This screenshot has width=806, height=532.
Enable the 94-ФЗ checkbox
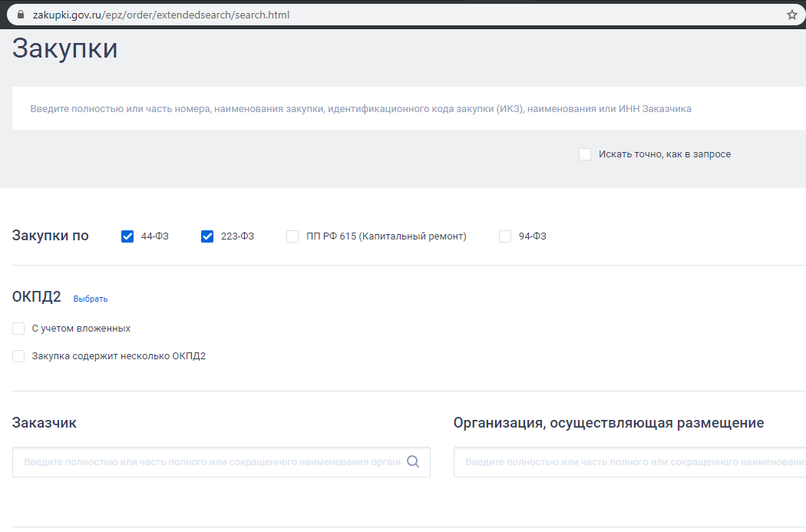[505, 236]
